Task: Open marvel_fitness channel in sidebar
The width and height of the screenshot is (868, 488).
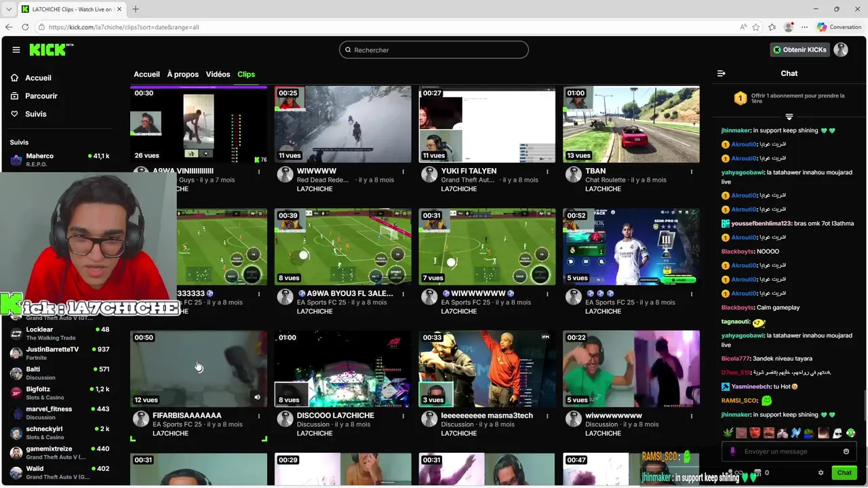Action: pos(60,413)
